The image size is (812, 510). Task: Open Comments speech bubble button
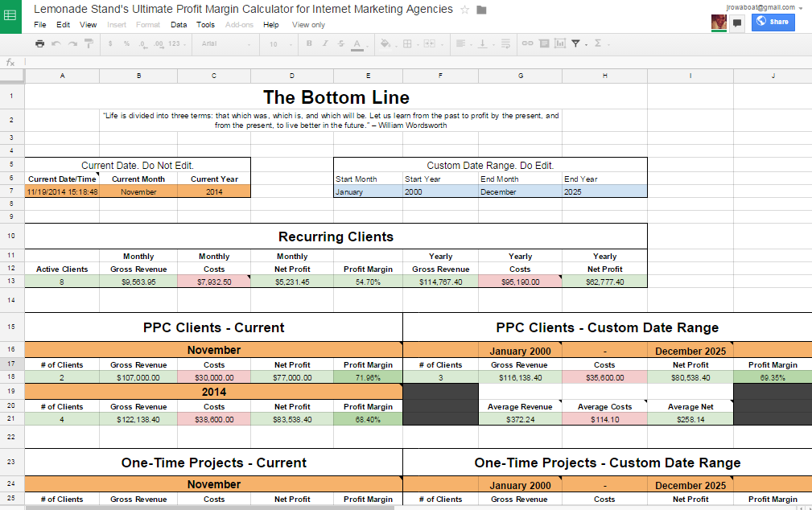tap(736, 23)
